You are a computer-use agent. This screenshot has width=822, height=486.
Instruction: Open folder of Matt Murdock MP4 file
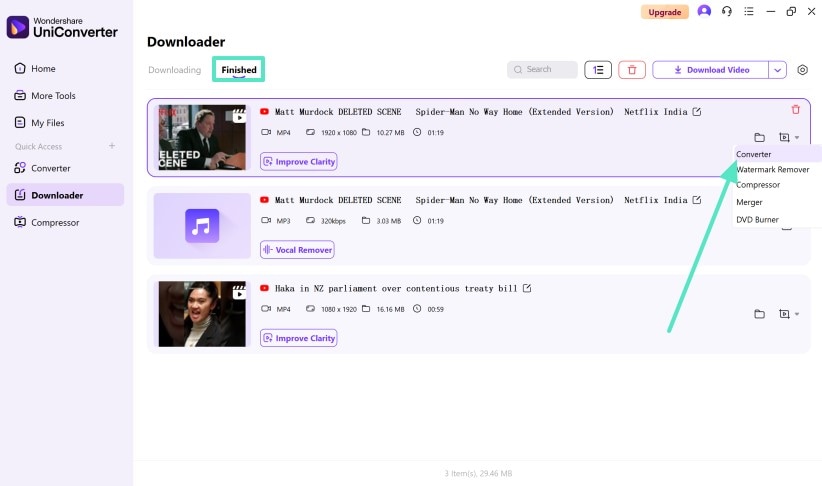click(759, 137)
